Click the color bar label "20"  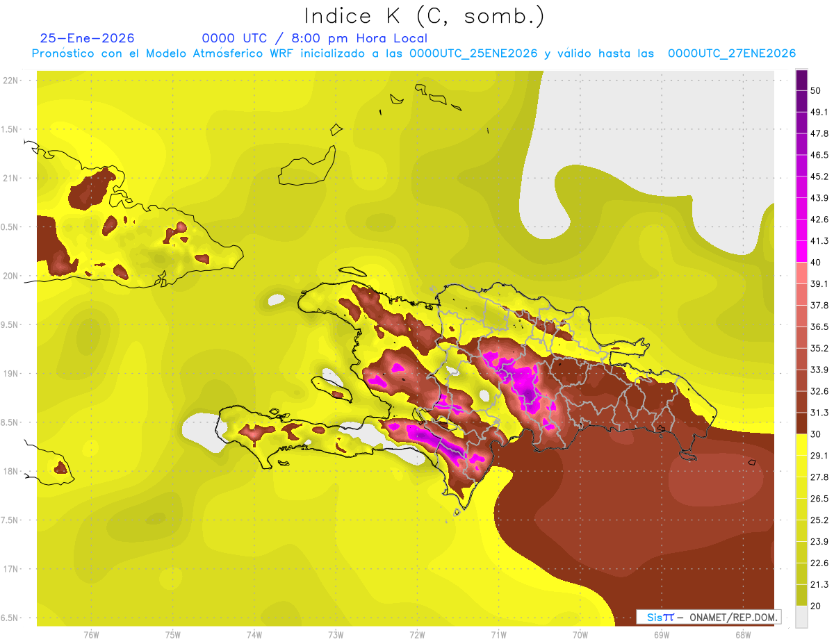(x=816, y=606)
